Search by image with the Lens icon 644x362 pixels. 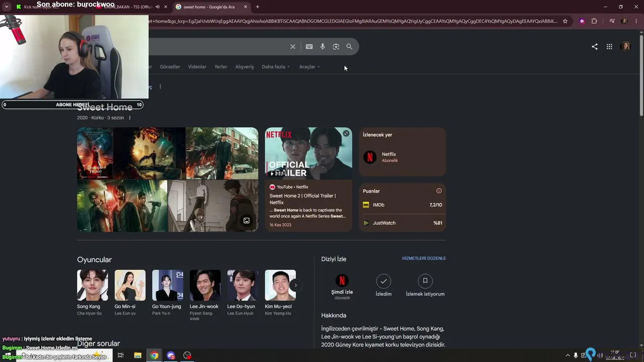point(336,47)
